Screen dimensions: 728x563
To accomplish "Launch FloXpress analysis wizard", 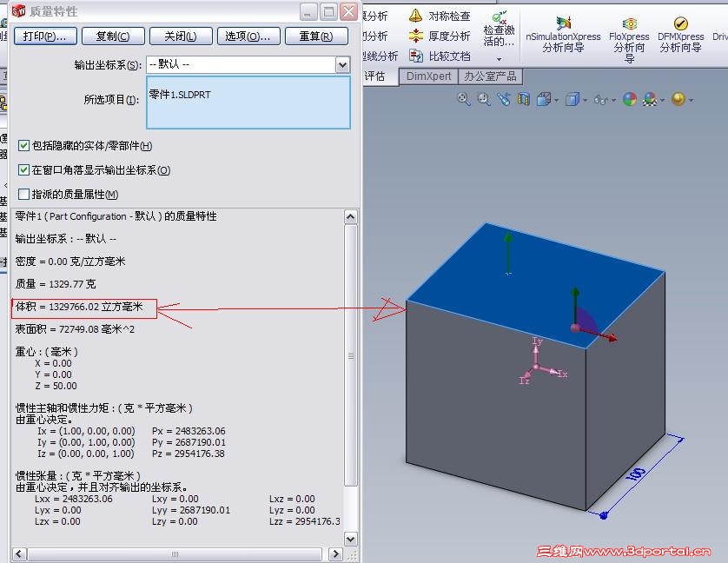I will pos(629,39).
